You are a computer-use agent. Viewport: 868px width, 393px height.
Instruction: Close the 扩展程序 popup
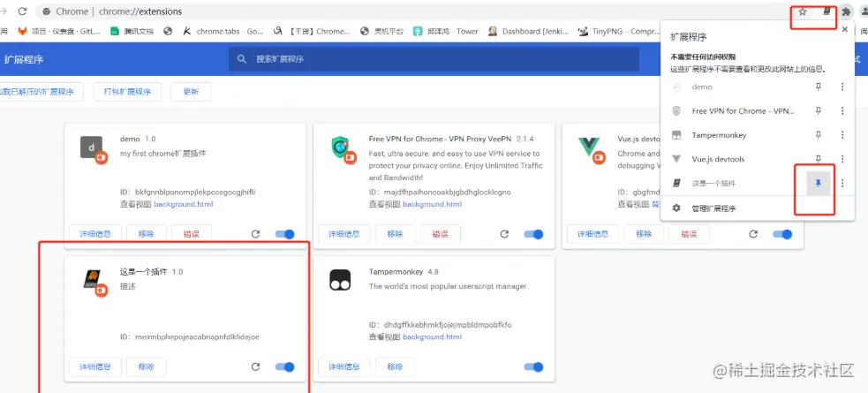(844, 29)
